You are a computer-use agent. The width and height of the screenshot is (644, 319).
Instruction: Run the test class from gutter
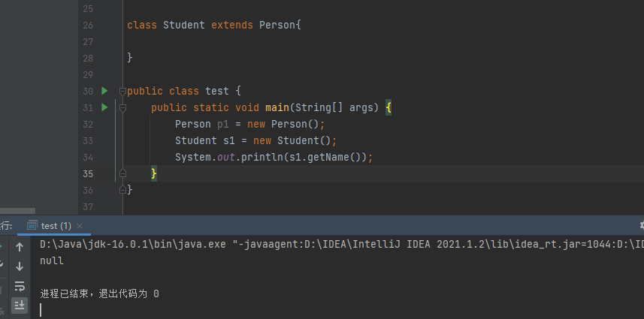pos(104,91)
